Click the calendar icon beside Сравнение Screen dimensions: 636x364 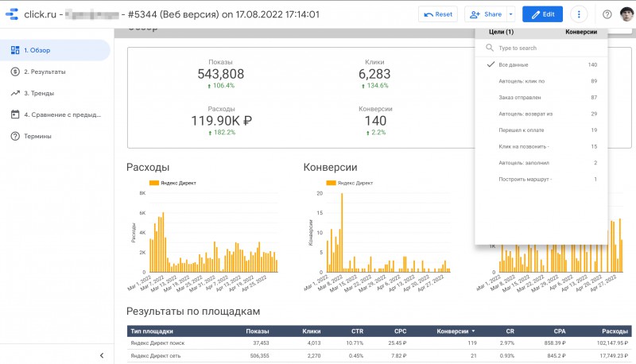(15, 114)
